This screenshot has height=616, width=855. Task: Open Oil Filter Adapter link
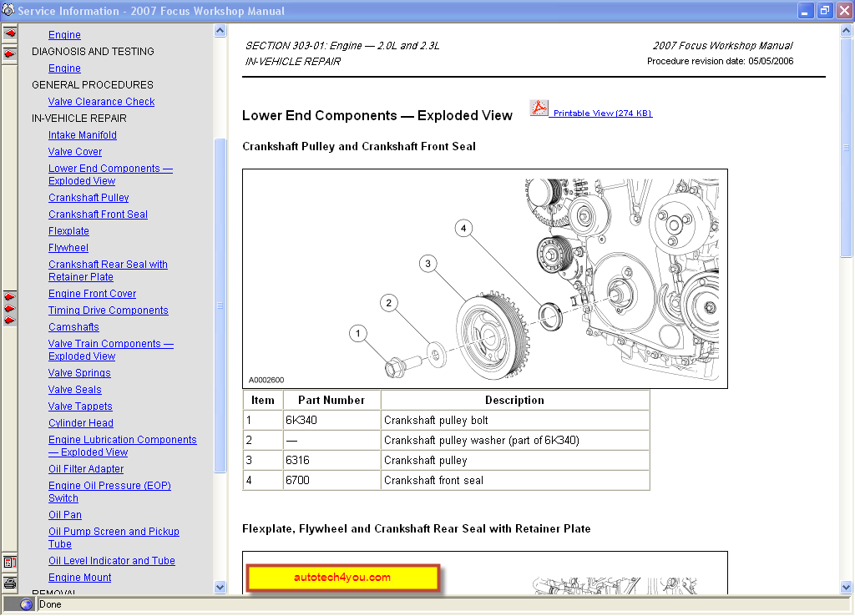pyautogui.click(x=86, y=469)
